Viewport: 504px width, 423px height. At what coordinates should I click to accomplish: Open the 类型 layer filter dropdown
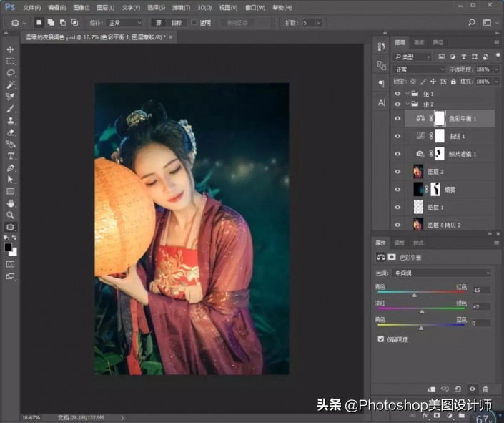point(412,57)
